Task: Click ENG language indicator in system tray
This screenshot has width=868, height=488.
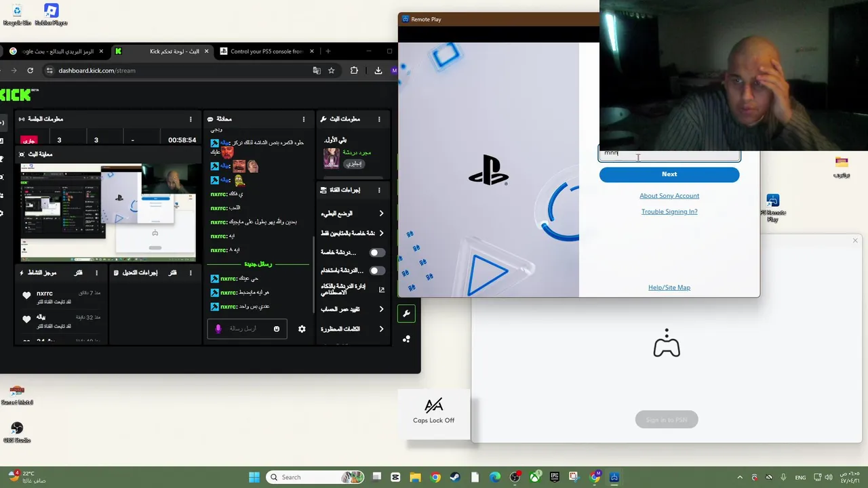Action: tap(800, 478)
